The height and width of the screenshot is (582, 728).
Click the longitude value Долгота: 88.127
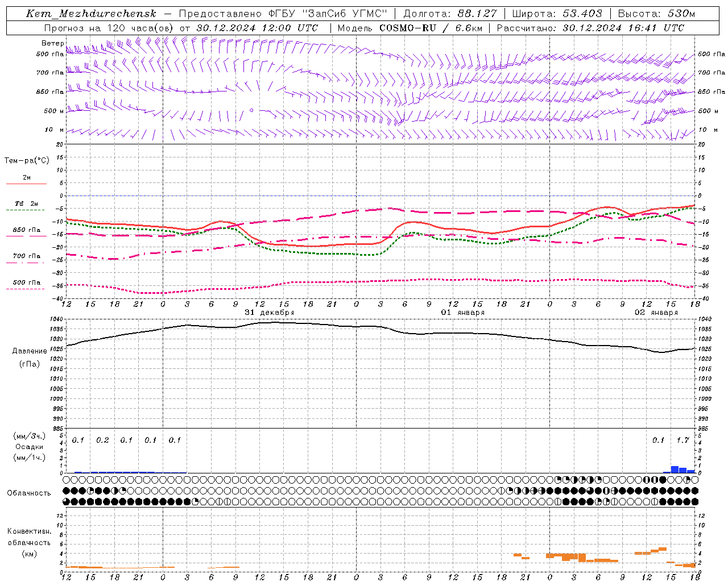(450, 14)
